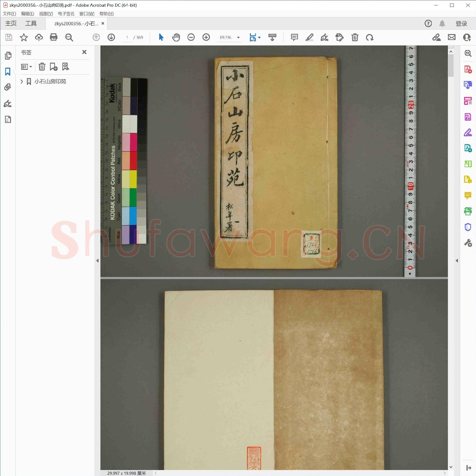The image size is (476, 476).
Task: Click the Rotate page icon
Action: point(370,37)
